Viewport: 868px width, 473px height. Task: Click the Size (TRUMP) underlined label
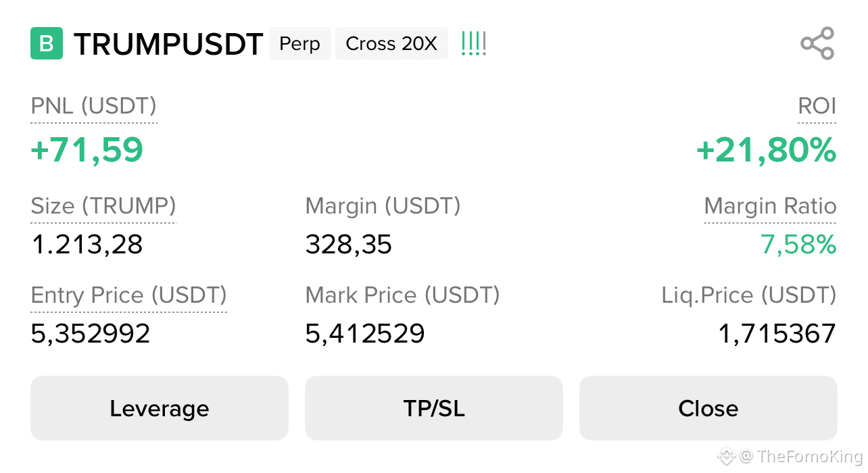point(103,206)
